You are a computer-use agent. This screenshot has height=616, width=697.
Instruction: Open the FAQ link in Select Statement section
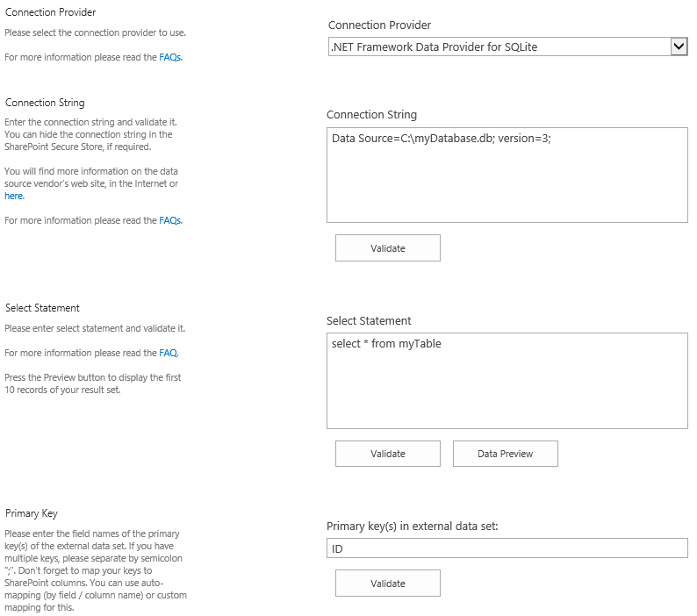tap(169, 353)
